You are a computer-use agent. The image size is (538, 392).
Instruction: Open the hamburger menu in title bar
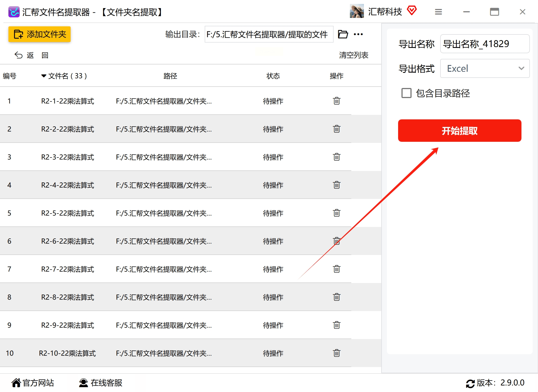pyautogui.click(x=438, y=12)
